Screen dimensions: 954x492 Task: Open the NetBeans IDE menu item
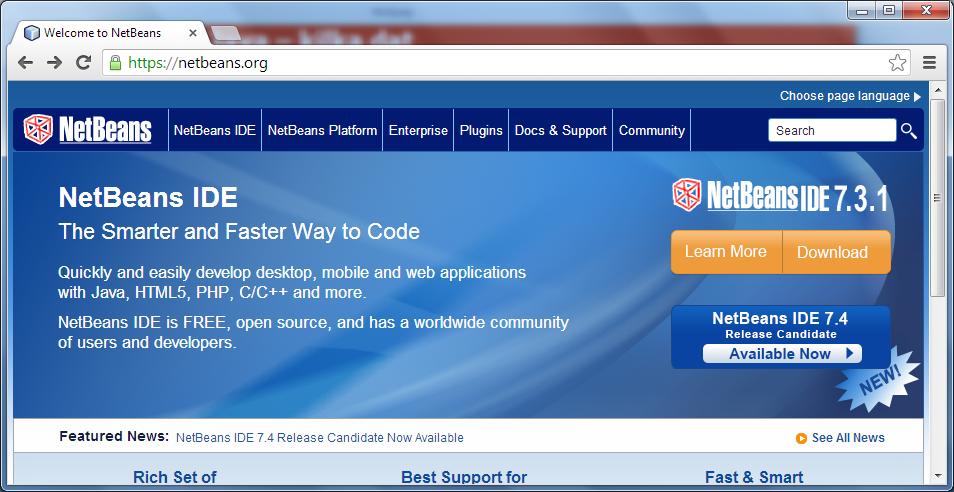[215, 130]
